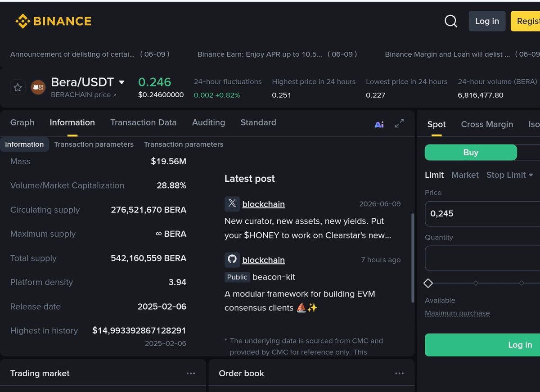Viewport: 540px width, 392px height.
Task: Open the blockchain link beside GitHub icon
Action: click(263, 260)
